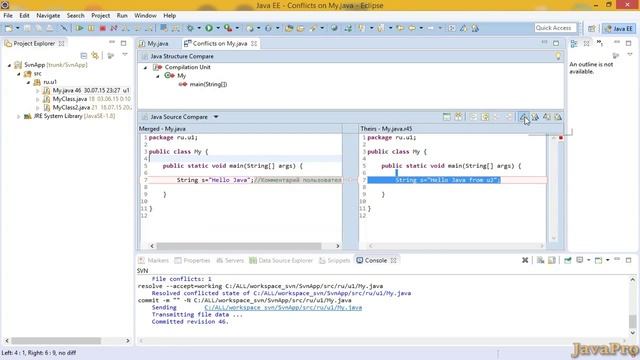Collapse Compilation Unit in structure compare
Screen dimensions: 640x360
(x=145, y=67)
